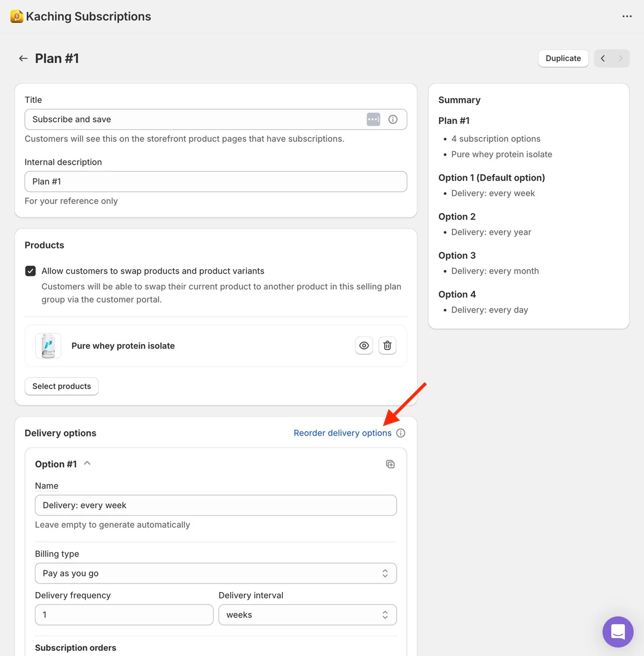This screenshot has width=644, height=656.
Task: Focus the Delivery frequency field
Action: 124,615
